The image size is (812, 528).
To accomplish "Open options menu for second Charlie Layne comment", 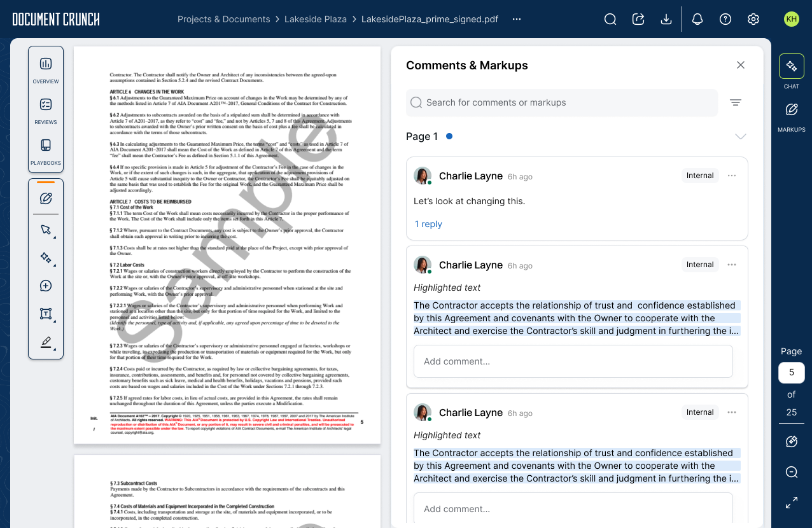I will [x=732, y=265].
